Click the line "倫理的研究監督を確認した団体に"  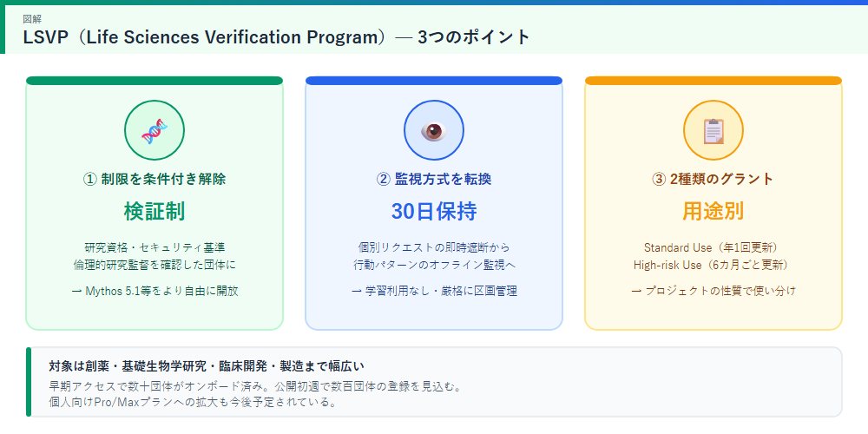(x=155, y=265)
